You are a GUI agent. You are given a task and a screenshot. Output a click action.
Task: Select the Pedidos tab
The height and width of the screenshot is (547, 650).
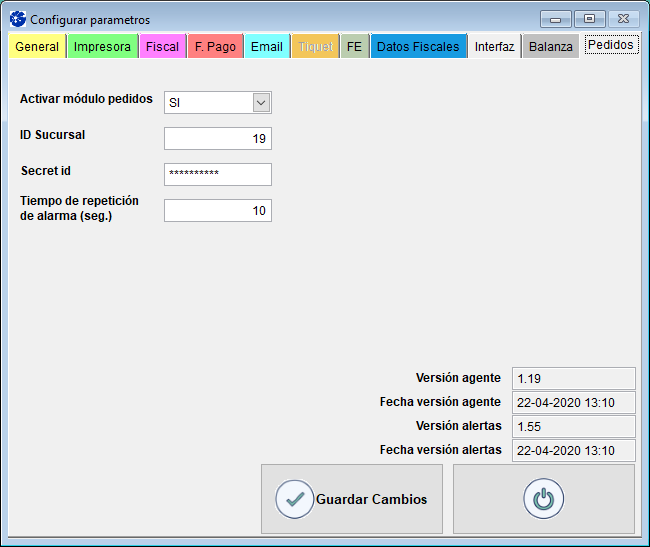[x=610, y=45]
